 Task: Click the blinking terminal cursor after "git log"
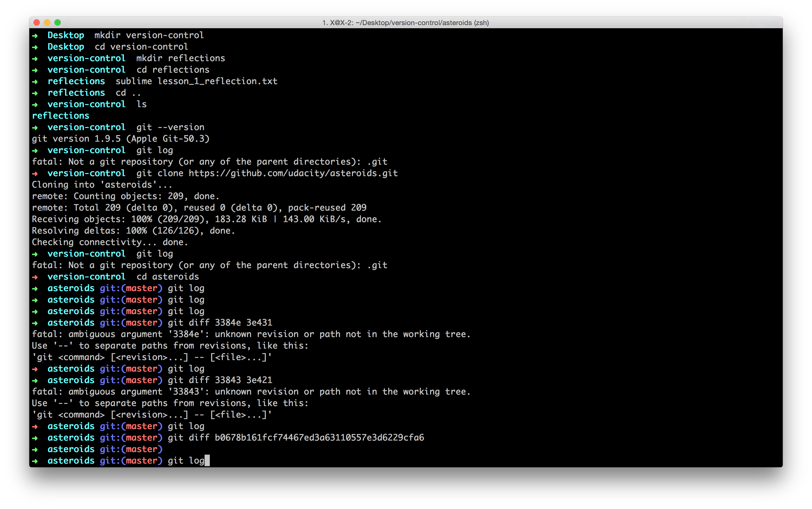click(x=207, y=460)
